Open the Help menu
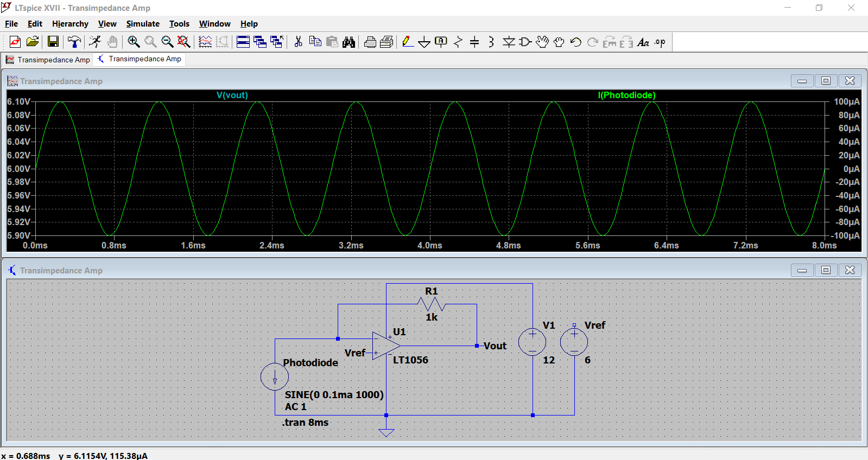This screenshot has height=460, width=868. pyautogui.click(x=249, y=24)
